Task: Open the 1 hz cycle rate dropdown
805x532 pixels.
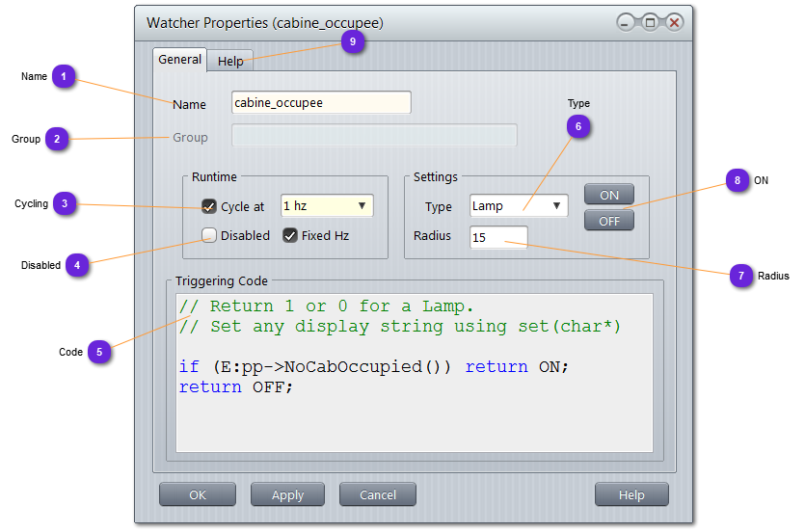Action: pos(326,206)
